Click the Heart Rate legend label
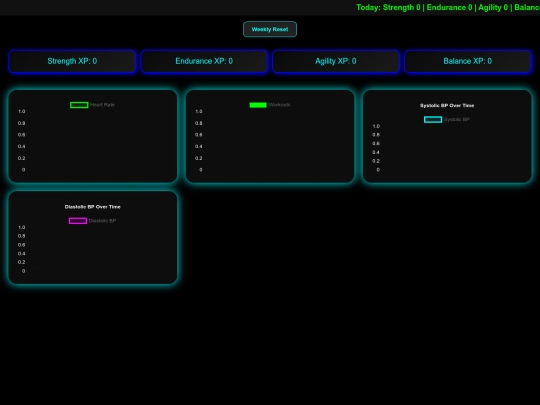540x405 pixels. click(x=102, y=105)
